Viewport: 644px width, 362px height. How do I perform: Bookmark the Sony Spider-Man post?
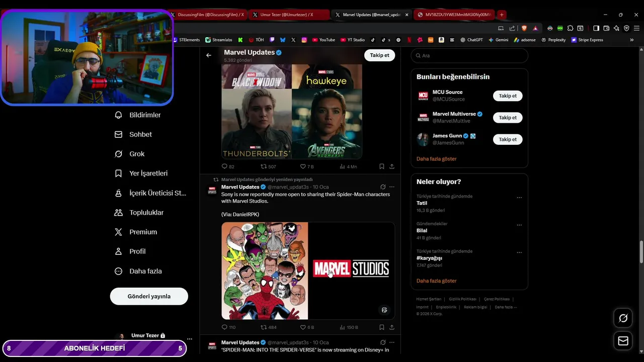[x=382, y=327]
